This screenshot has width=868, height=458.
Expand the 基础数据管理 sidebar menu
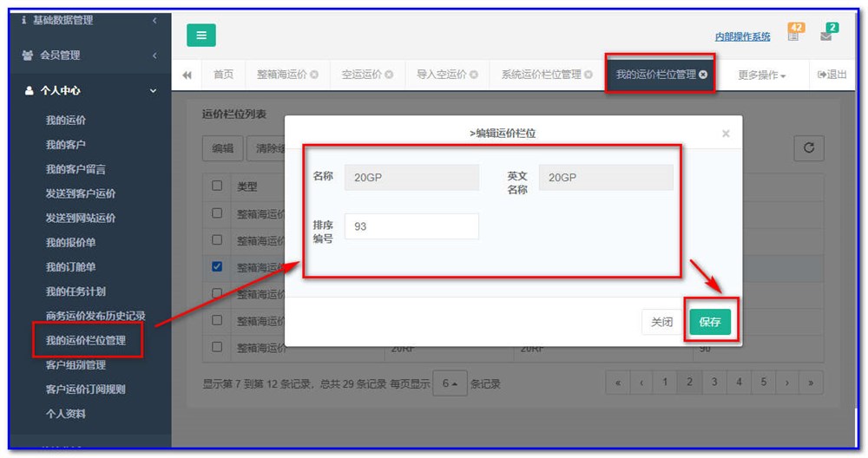pyautogui.click(x=90, y=21)
